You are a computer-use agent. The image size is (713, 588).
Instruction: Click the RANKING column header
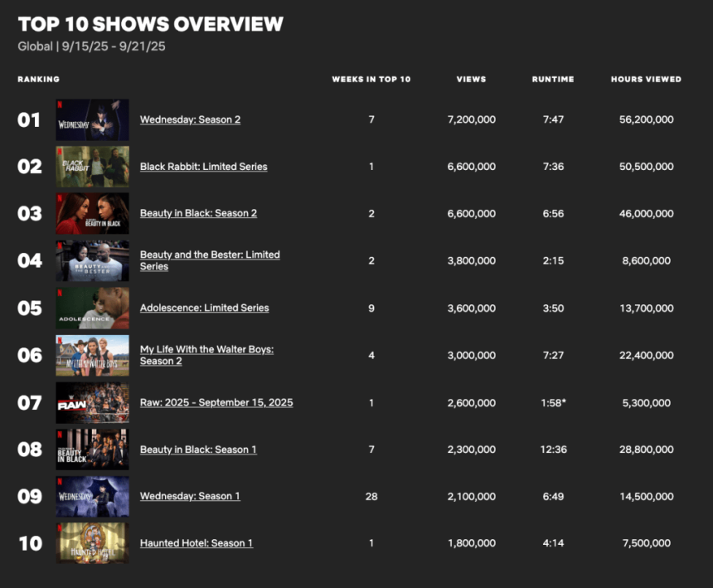pyautogui.click(x=39, y=79)
